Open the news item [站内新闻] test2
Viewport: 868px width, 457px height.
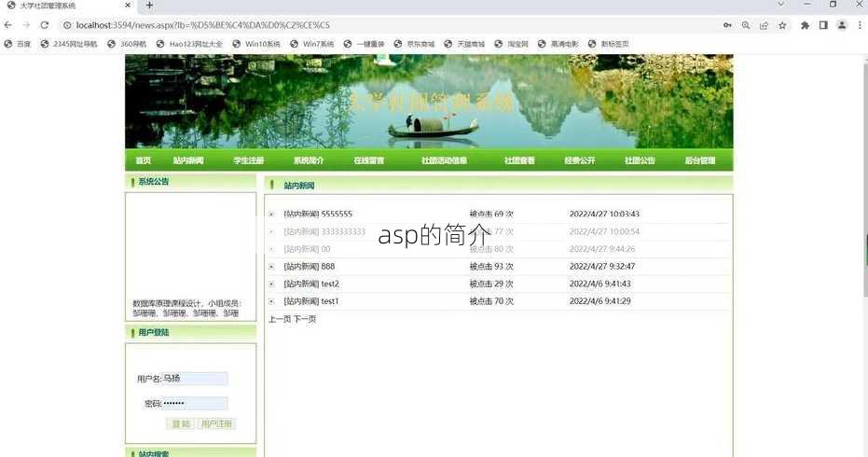[311, 284]
